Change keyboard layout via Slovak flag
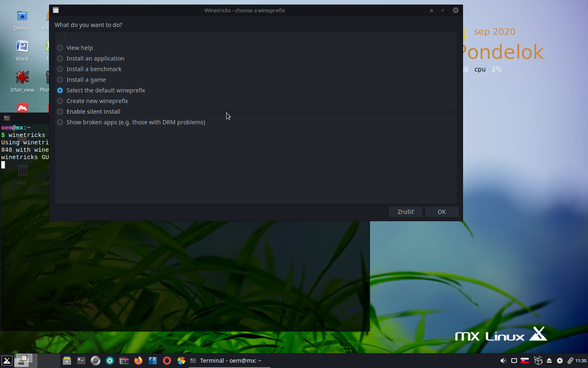The height and width of the screenshot is (368, 588). coord(525,361)
